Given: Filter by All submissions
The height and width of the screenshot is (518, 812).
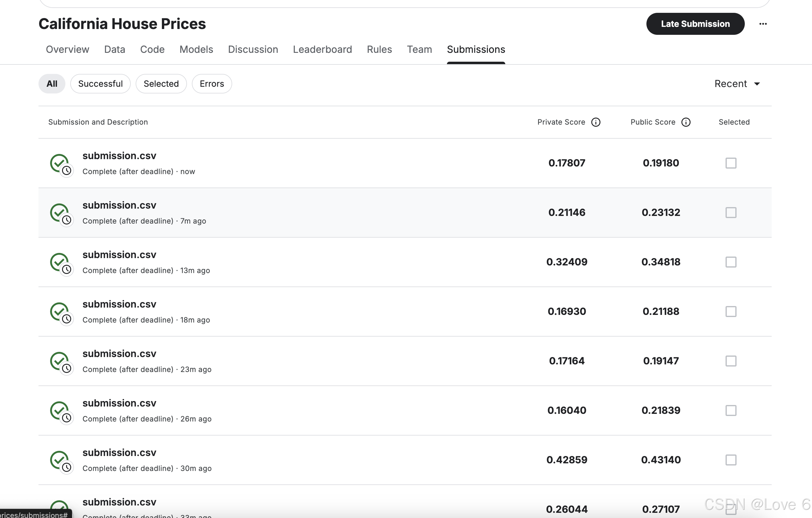Looking at the screenshot, I should [x=52, y=84].
